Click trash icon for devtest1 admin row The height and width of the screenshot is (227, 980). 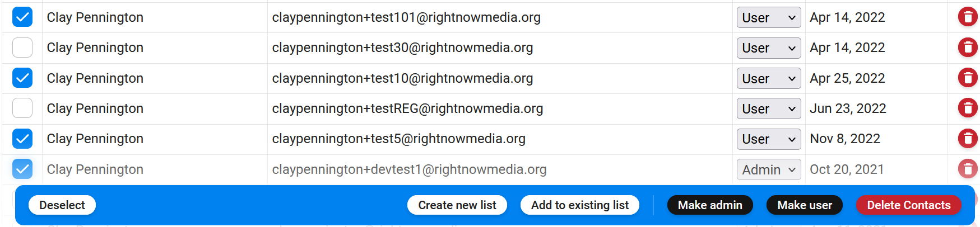(x=968, y=169)
